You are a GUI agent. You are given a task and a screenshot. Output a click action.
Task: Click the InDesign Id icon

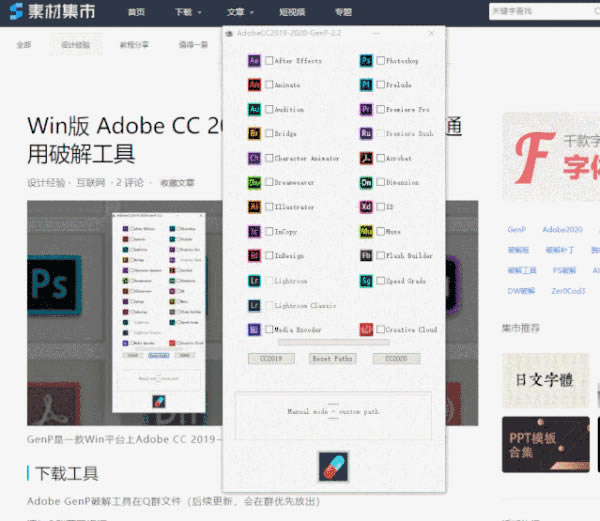pos(254,256)
